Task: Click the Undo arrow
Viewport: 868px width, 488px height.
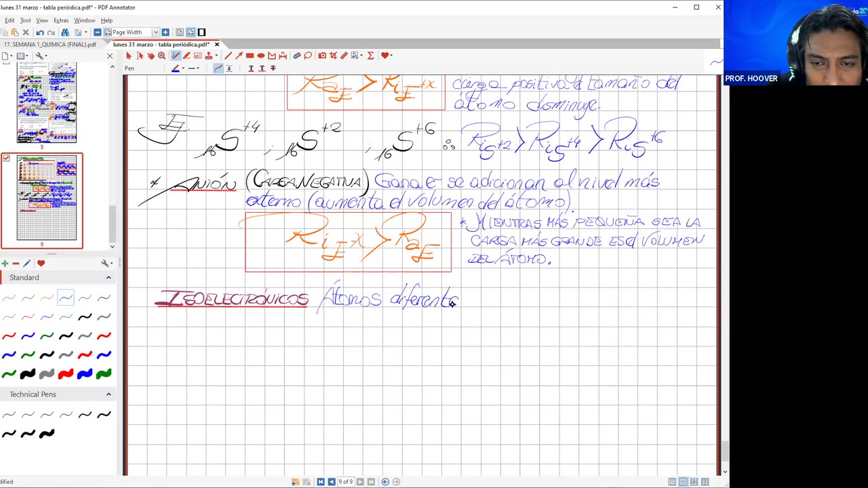Action: coord(40,33)
